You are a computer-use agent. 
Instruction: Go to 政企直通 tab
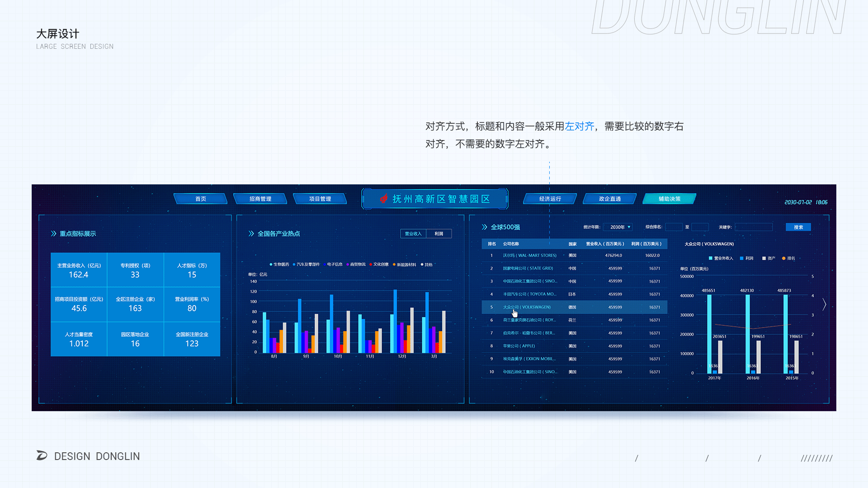610,199
